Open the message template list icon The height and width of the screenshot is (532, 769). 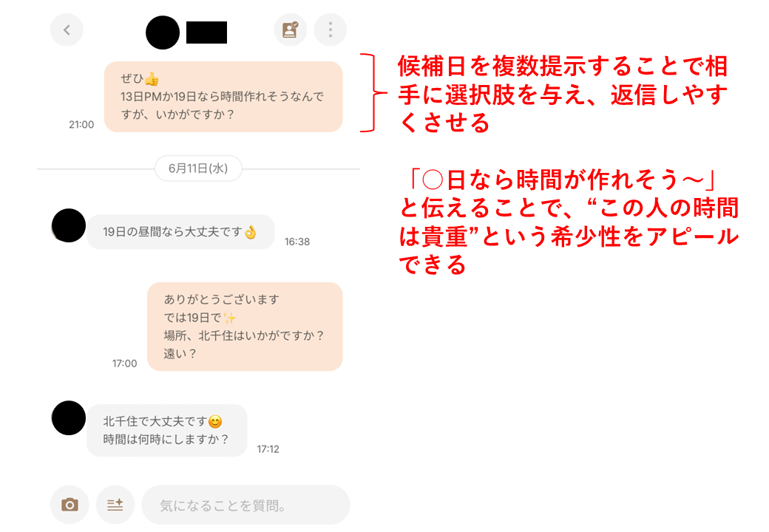tap(115, 505)
